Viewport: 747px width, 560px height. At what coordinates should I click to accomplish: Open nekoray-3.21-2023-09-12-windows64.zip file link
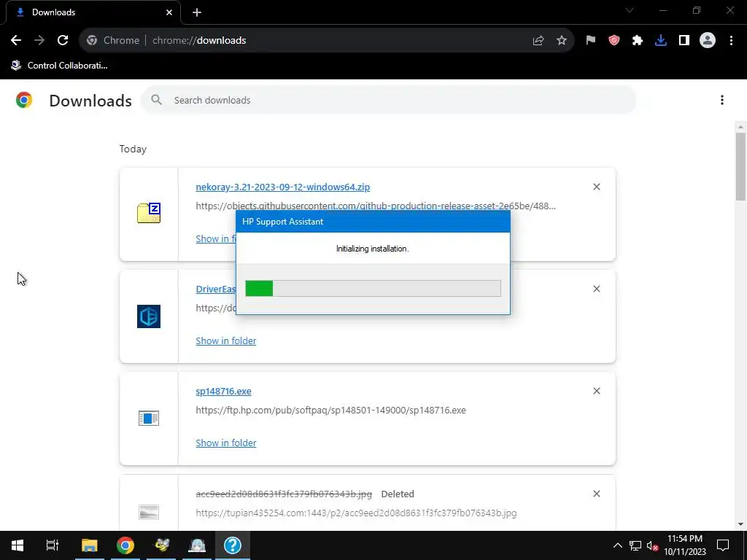click(282, 187)
